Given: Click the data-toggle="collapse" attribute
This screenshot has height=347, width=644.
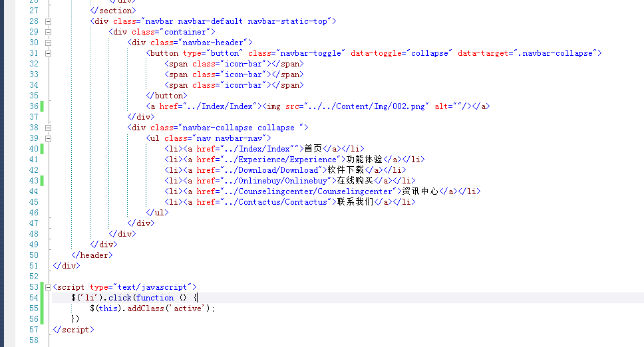Looking at the screenshot, I should [x=401, y=53].
